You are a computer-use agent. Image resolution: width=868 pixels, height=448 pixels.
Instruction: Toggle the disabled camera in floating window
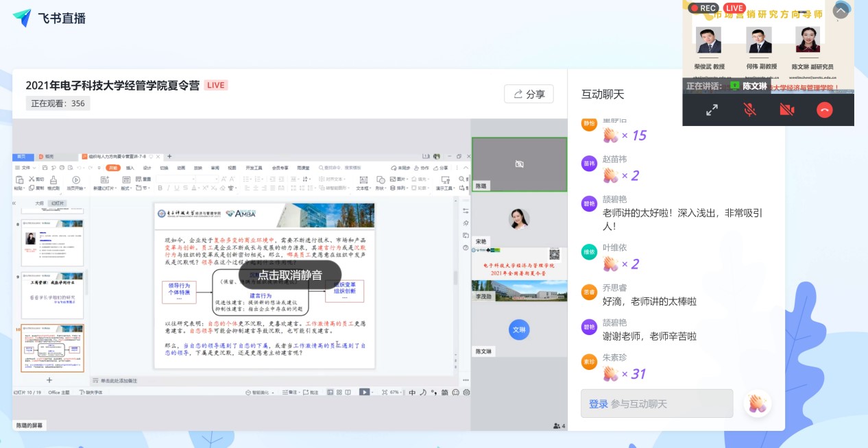[786, 110]
